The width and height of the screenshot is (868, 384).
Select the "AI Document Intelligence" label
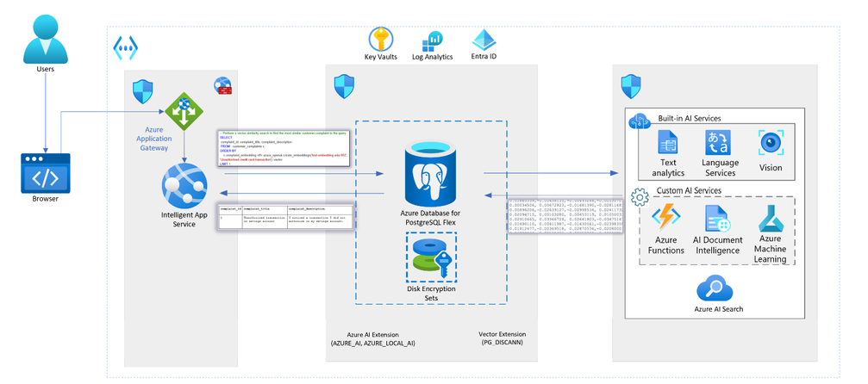point(717,245)
